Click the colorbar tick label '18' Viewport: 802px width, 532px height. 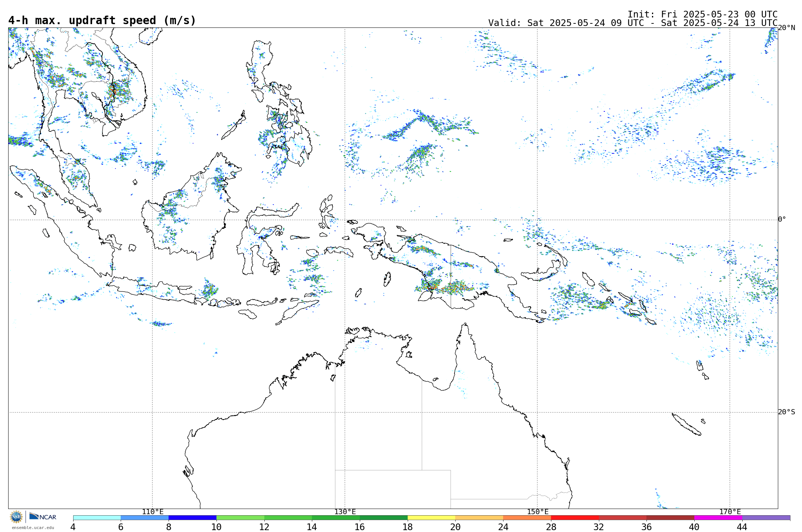pos(408,527)
